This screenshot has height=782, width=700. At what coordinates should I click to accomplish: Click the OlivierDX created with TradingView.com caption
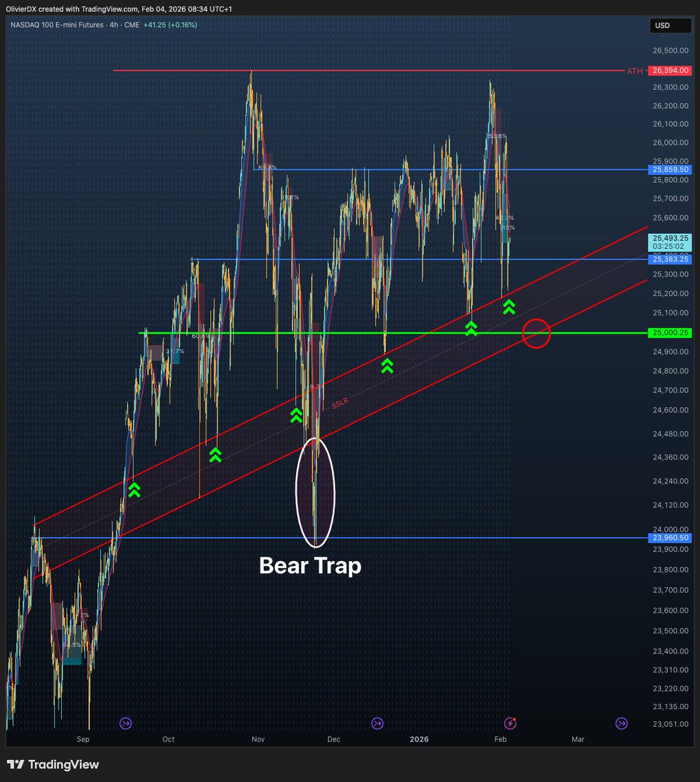119,8
